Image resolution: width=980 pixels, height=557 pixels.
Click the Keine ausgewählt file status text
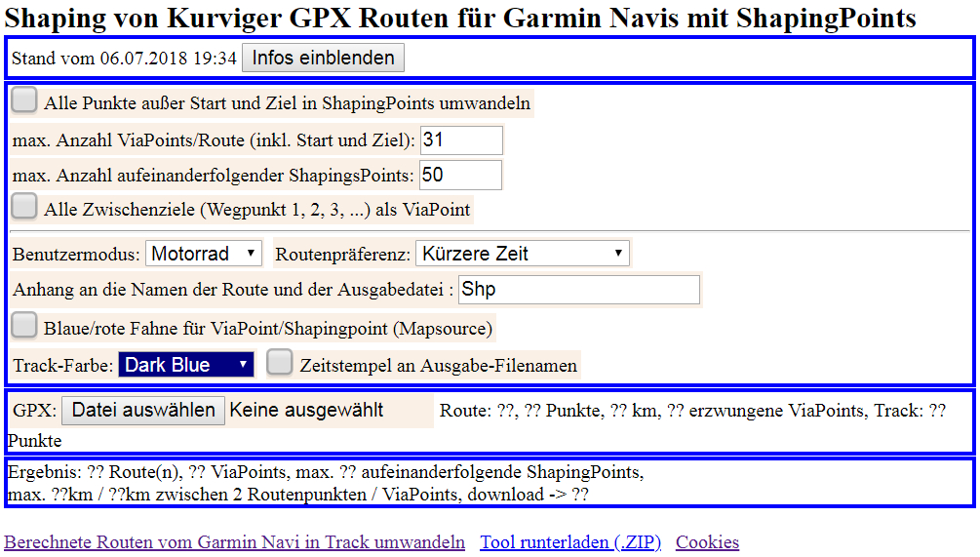pos(306,410)
